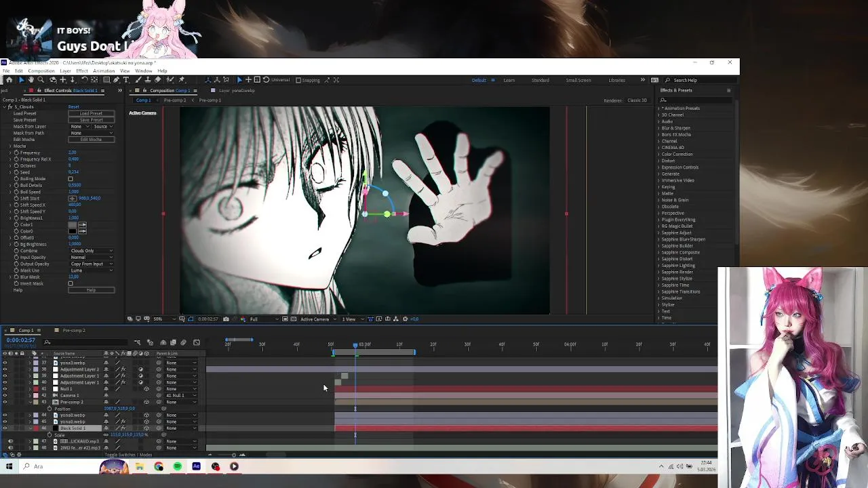Click position stopwatch under Pre-comp 2

point(50,409)
